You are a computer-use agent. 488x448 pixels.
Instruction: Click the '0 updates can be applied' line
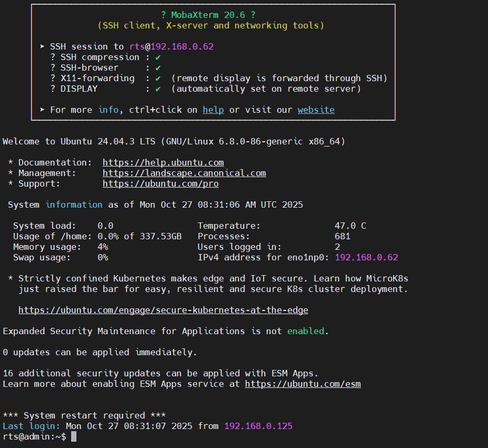point(100,353)
